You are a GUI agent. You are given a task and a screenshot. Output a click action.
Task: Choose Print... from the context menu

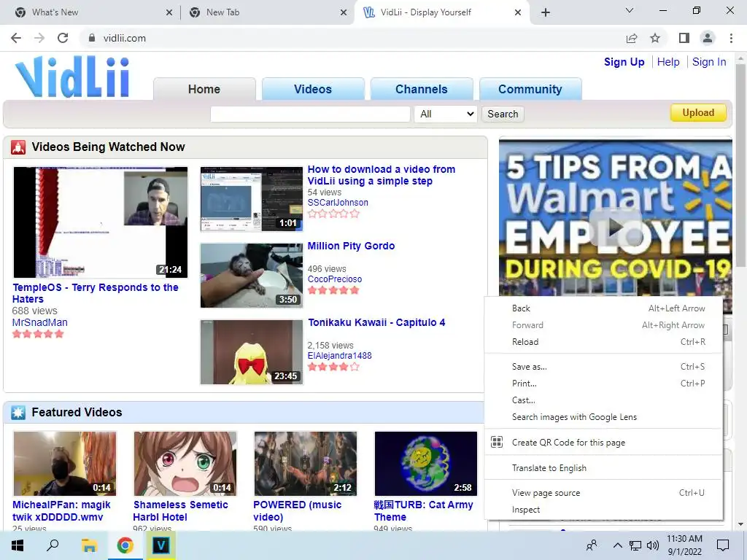click(x=603, y=384)
